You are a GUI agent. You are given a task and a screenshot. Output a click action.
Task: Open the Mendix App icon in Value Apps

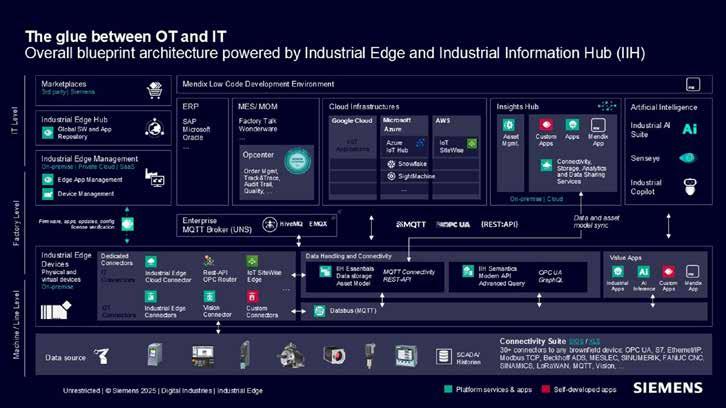pyautogui.click(x=692, y=272)
